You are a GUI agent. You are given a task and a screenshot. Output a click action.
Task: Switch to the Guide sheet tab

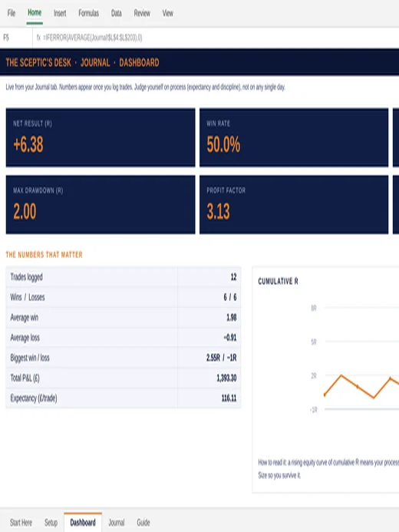pos(143,523)
